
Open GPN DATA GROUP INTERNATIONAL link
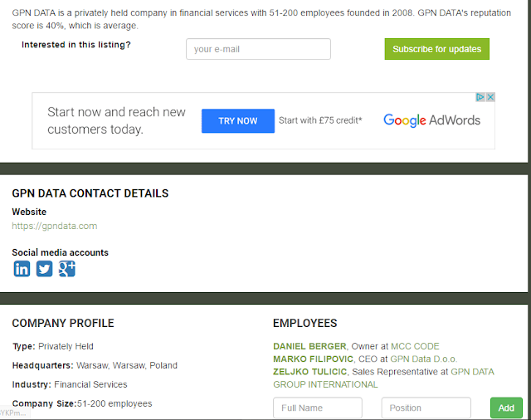[x=383, y=378]
